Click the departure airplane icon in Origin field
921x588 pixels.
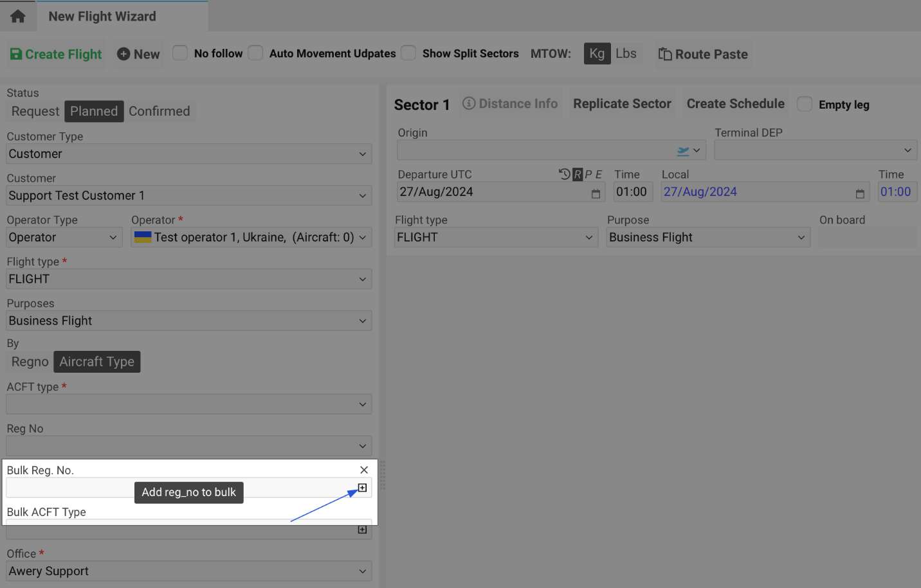point(684,150)
